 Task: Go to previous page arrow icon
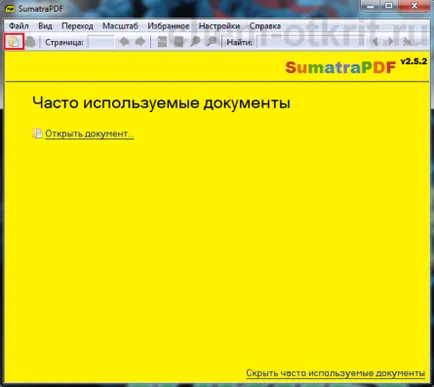[124, 42]
